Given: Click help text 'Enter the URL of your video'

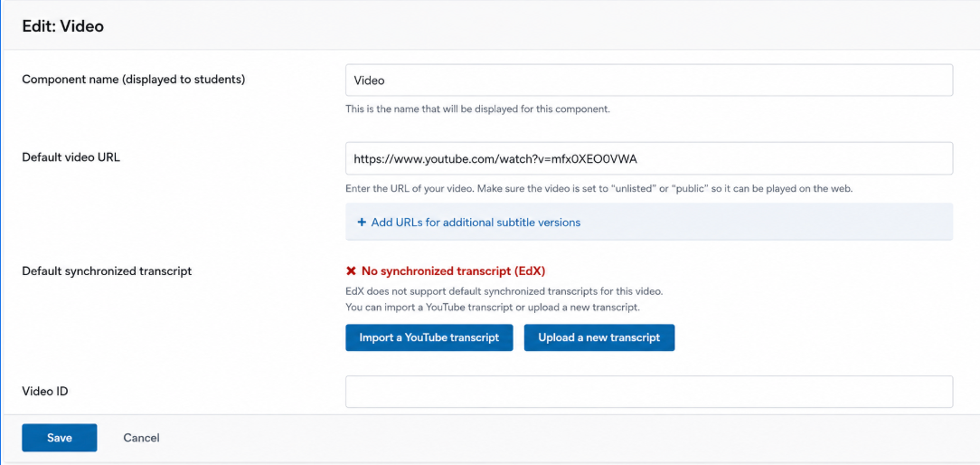Looking at the screenshot, I should pyautogui.click(x=599, y=188).
